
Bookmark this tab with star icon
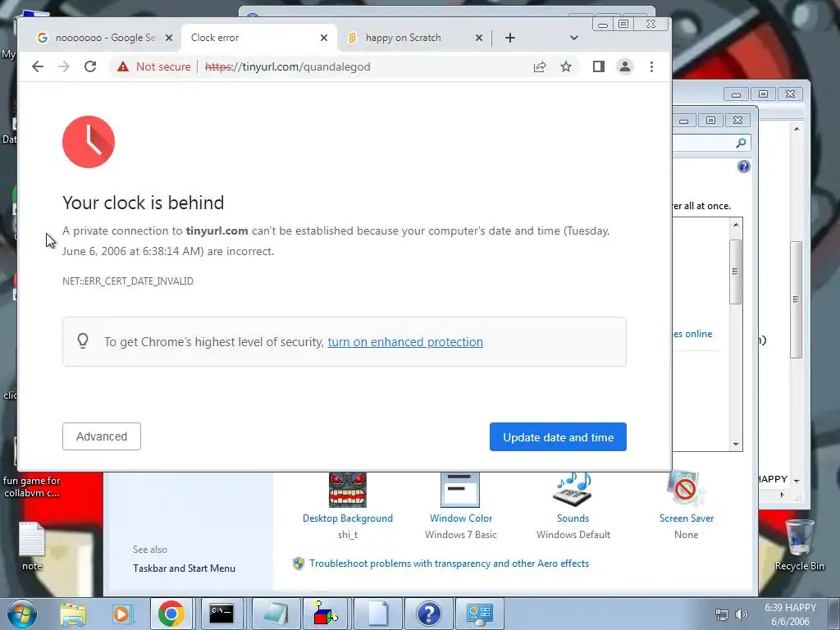point(566,66)
